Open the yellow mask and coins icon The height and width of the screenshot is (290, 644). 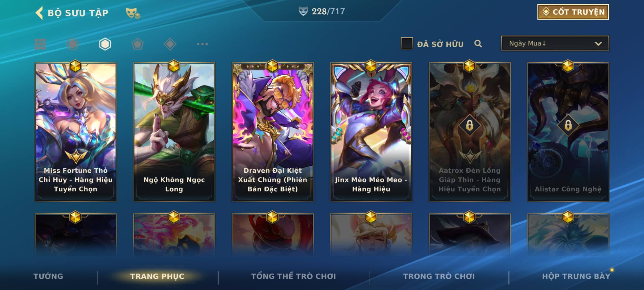coord(133,13)
